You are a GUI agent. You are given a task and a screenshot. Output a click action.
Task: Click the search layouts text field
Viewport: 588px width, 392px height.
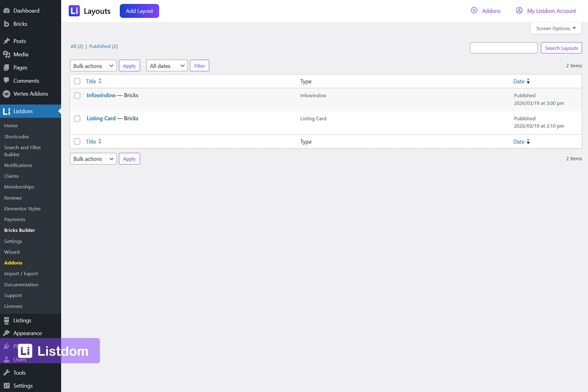pos(503,48)
